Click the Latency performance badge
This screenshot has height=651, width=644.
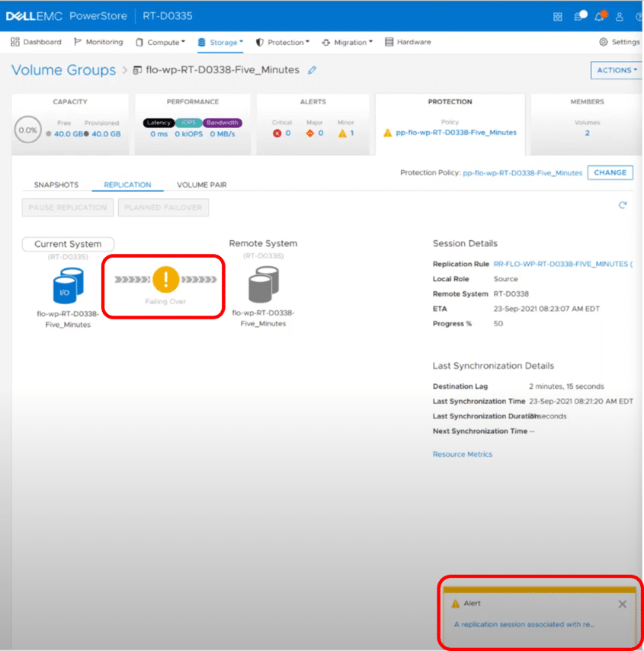click(x=159, y=123)
